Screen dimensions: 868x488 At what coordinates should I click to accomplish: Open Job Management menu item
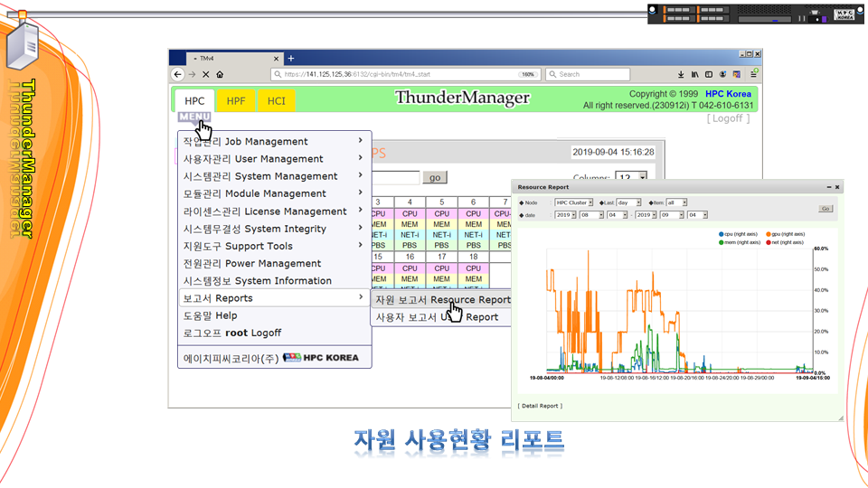click(x=274, y=142)
